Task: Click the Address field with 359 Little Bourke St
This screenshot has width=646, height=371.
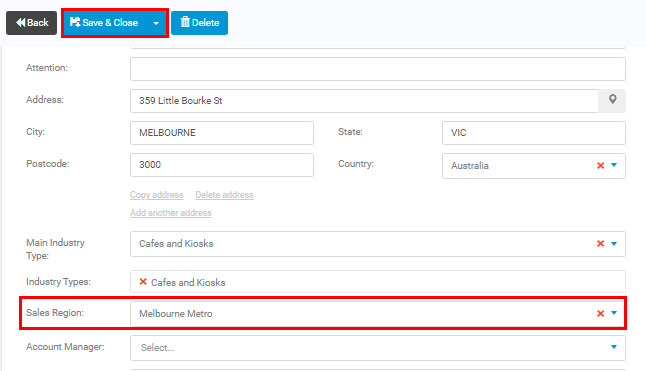Action: 364,101
